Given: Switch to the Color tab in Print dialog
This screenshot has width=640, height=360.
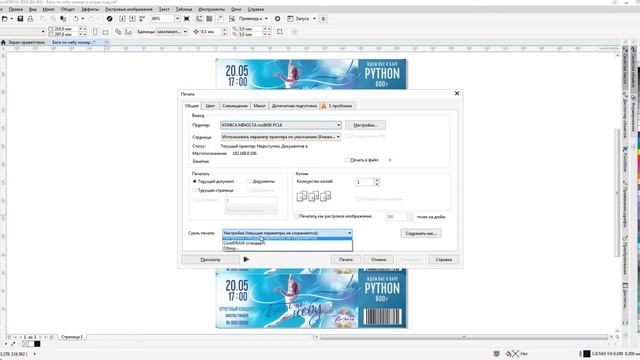Looking at the screenshot, I should (x=210, y=106).
